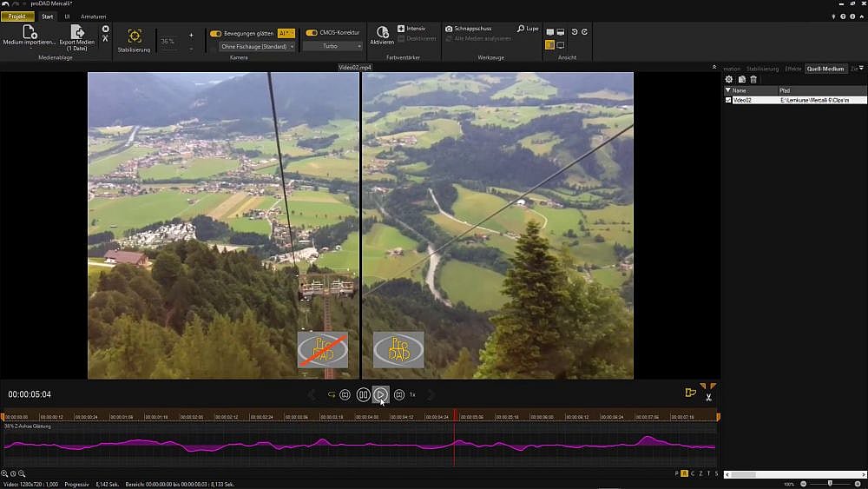The height and width of the screenshot is (489, 868).
Task: Start video stabilization with the Stabilisierung icon
Action: coord(135,36)
